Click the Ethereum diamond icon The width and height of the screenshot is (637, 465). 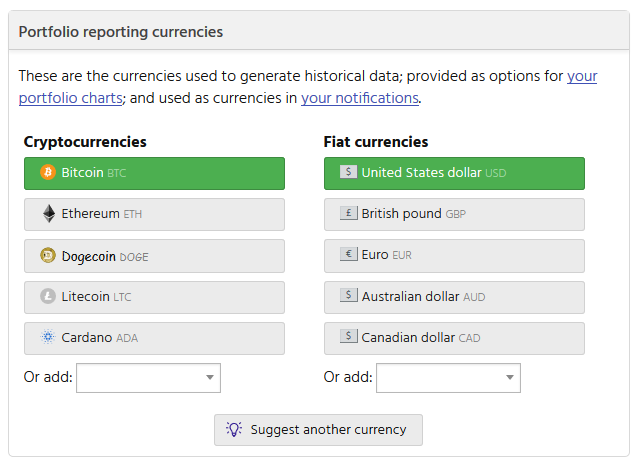(48, 214)
